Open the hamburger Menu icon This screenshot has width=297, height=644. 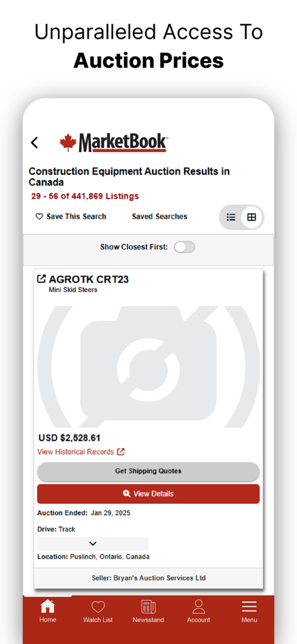249,607
